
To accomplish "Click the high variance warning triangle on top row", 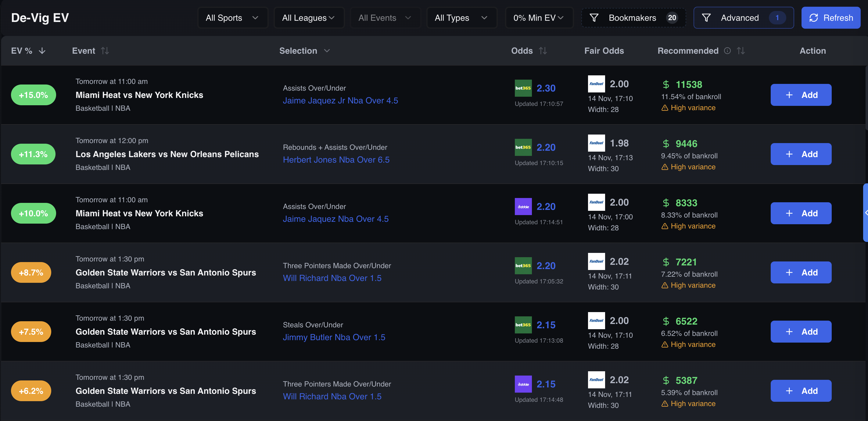I will [x=664, y=108].
